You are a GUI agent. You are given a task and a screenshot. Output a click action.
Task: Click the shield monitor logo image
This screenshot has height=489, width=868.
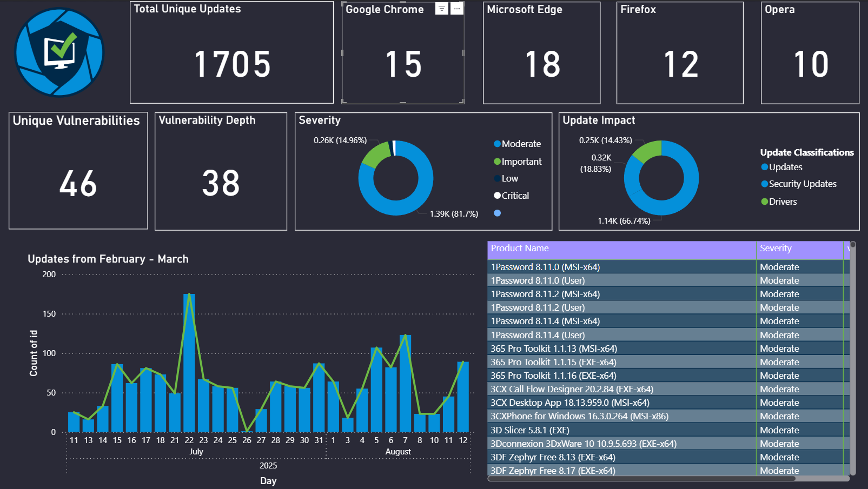(x=59, y=52)
